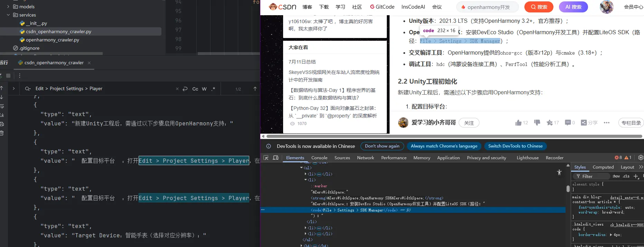Image resolution: width=644 pixels, height=247 pixels.
Task: Open DevTools settings gear
Action: [641, 158]
